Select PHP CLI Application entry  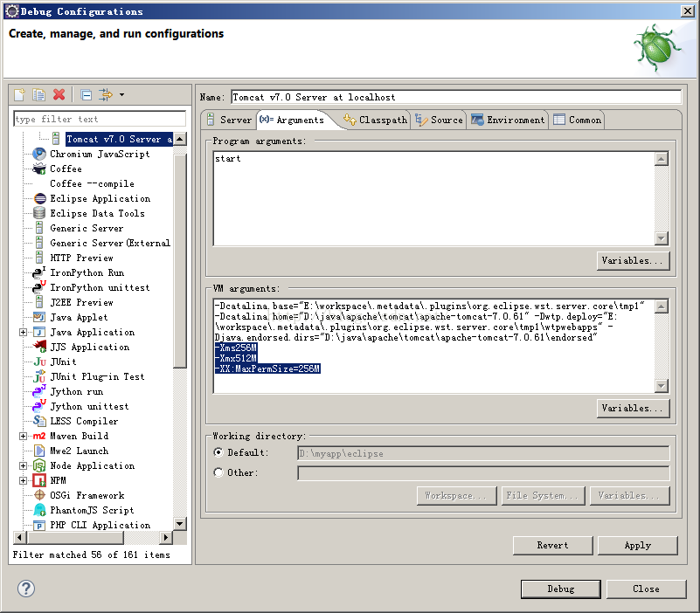[x=100, y=525]
